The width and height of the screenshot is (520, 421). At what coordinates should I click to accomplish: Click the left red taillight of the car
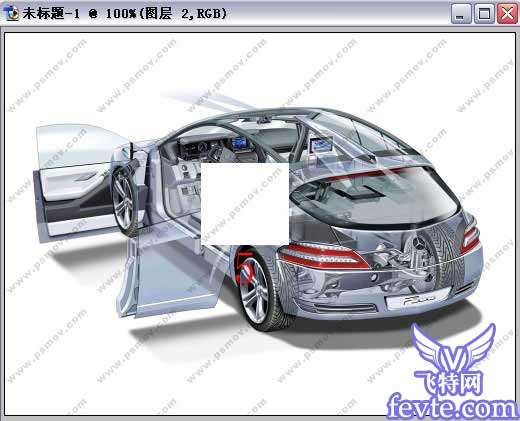coord(323,255)
